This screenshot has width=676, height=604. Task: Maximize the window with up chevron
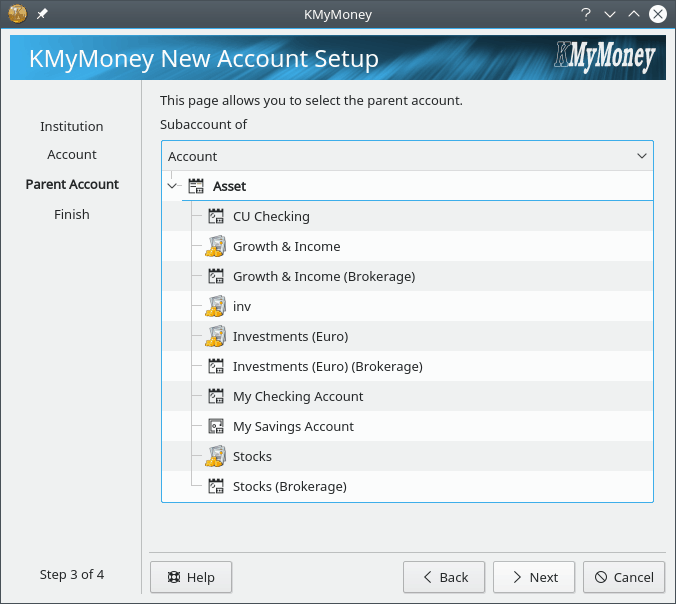634,14
